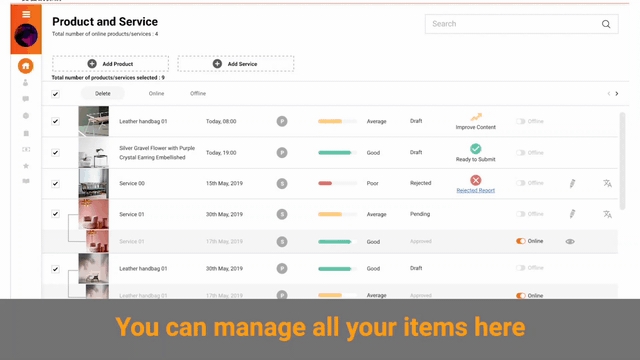Click the '15th May, 2019' date

(224, 183)
